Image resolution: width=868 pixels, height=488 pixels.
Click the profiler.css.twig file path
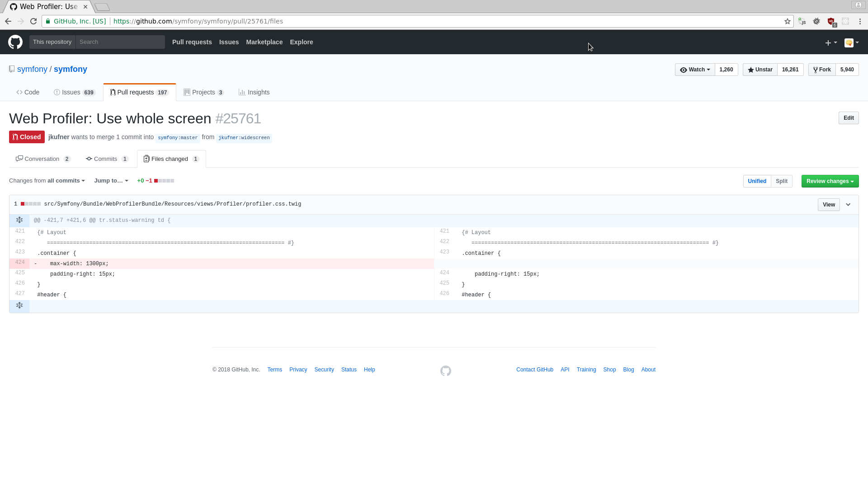(173, 204)
